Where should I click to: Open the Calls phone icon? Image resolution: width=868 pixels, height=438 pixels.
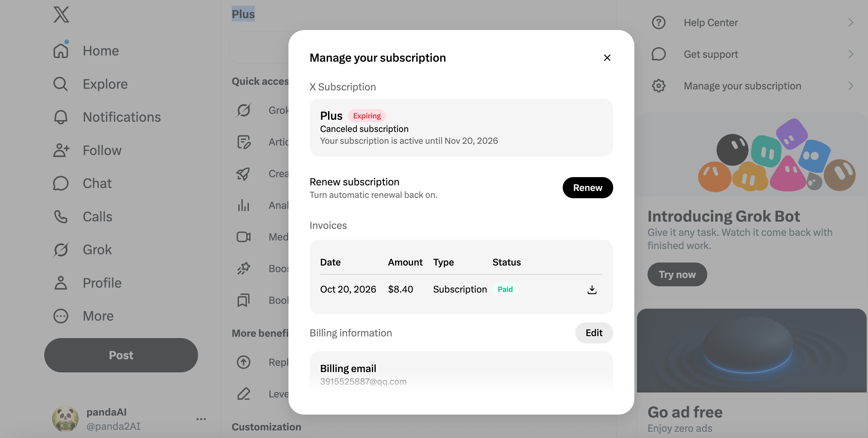(61, 216)
